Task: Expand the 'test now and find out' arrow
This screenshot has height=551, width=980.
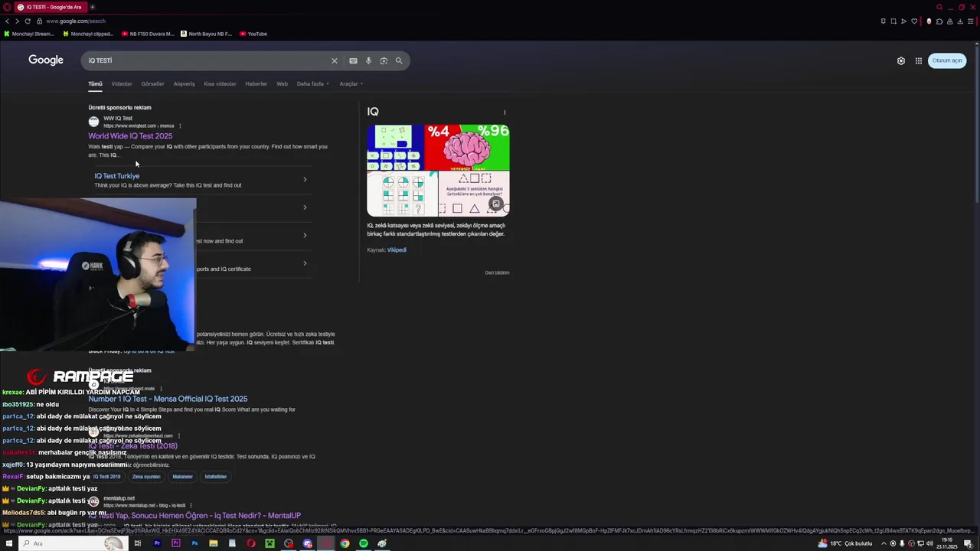Action: pyautogui.click(x=305, y=235)
